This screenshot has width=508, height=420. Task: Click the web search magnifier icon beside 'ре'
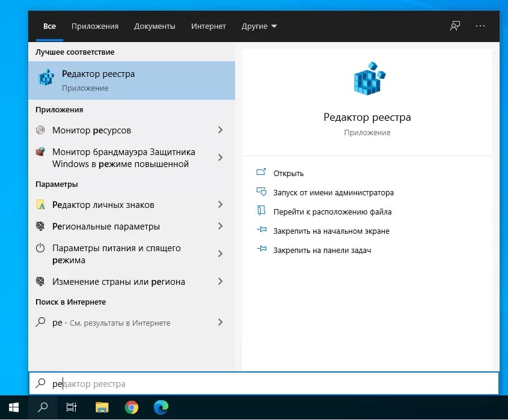pos(40,322)
